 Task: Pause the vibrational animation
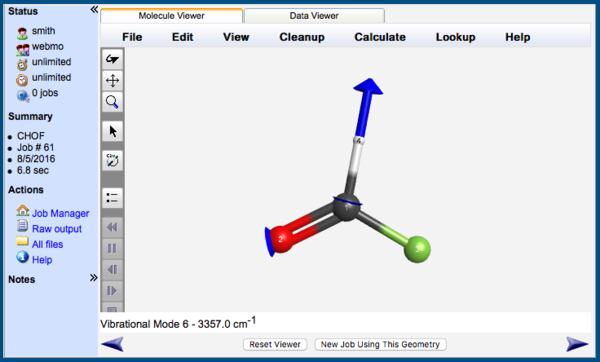[112, 248]
